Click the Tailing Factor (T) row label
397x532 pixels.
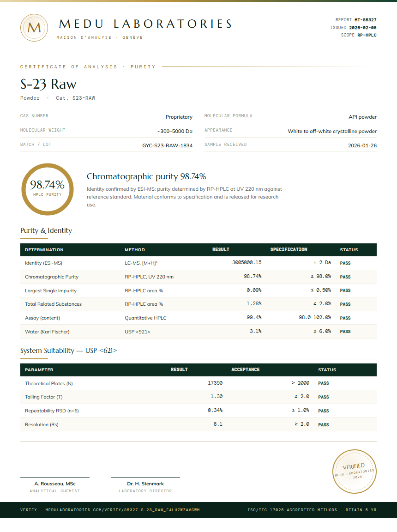(x=44, y=397)
